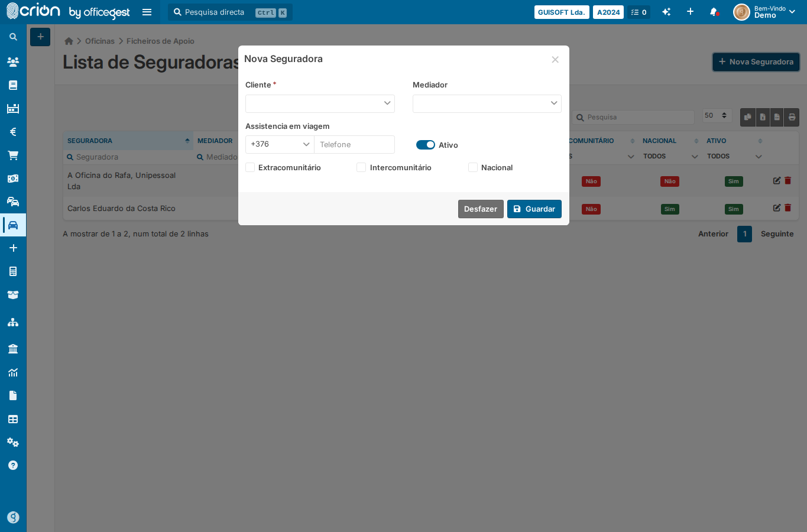Open the bank building sidebar icon

(x=13, y=349)
